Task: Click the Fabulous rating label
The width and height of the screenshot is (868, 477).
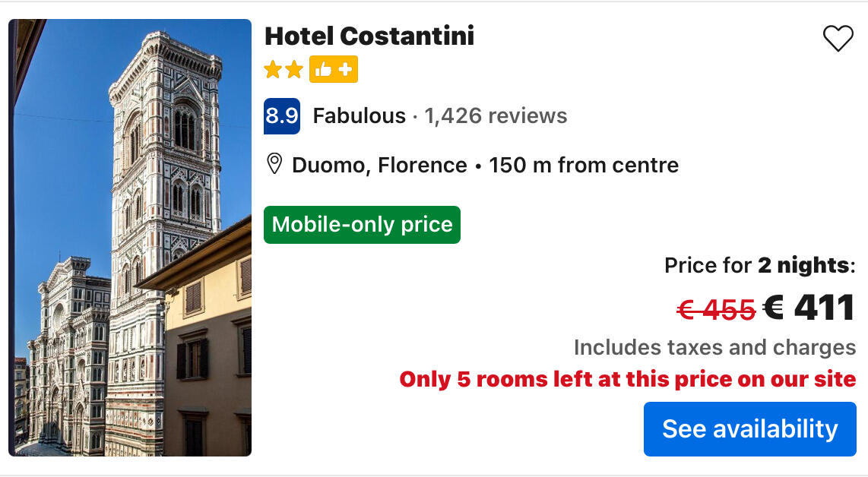Action: 359,116
